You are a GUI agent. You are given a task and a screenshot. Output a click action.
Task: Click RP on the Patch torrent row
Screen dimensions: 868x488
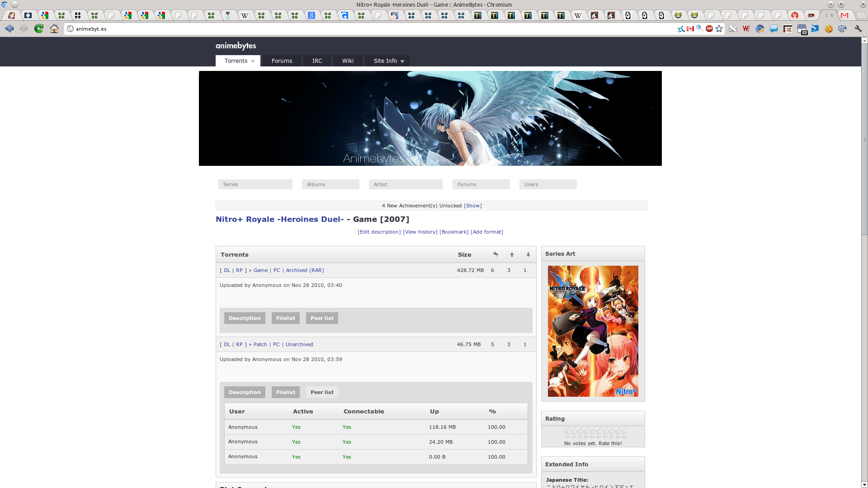239,344
